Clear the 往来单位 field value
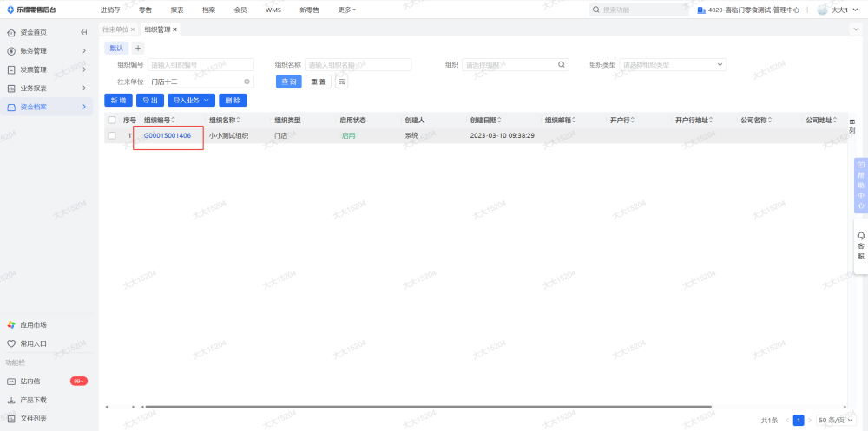Image resolution: width=868 pixels, height=431 pixels. point(247,82)
